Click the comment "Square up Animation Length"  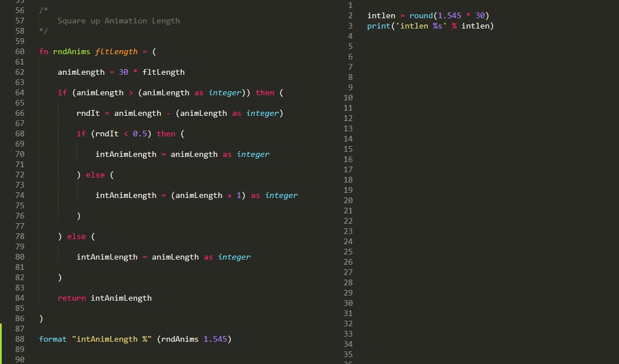tap(118, 21)
